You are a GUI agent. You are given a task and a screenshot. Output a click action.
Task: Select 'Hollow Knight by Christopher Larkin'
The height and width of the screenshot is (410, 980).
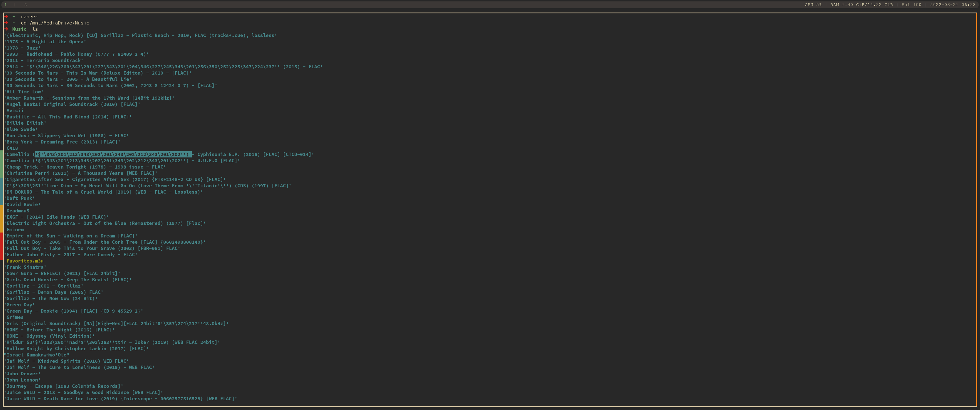[x=76, y=349]
